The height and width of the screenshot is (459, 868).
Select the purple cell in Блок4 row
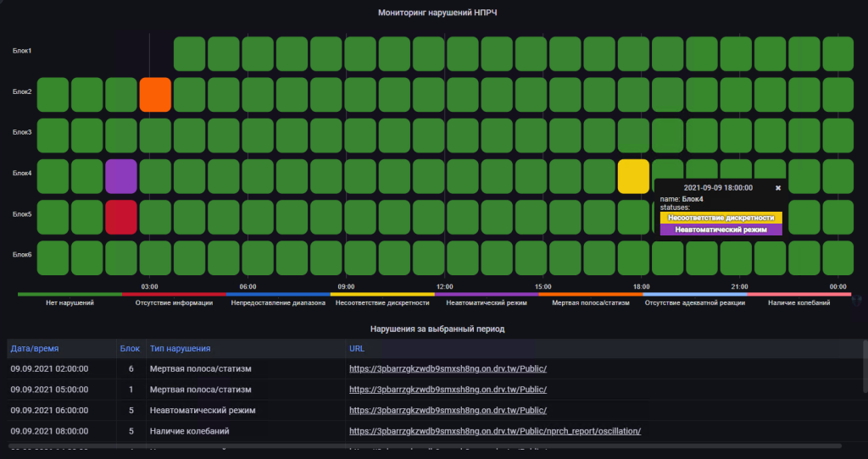[x=121, y=176]
